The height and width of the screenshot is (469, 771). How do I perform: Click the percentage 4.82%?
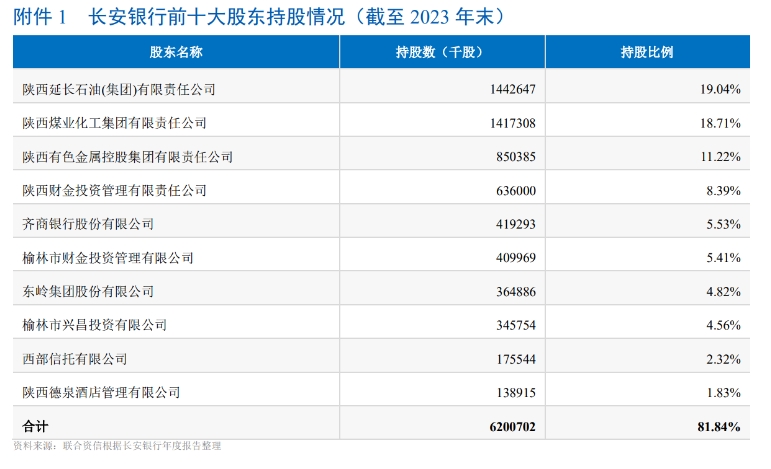(723, 292)
